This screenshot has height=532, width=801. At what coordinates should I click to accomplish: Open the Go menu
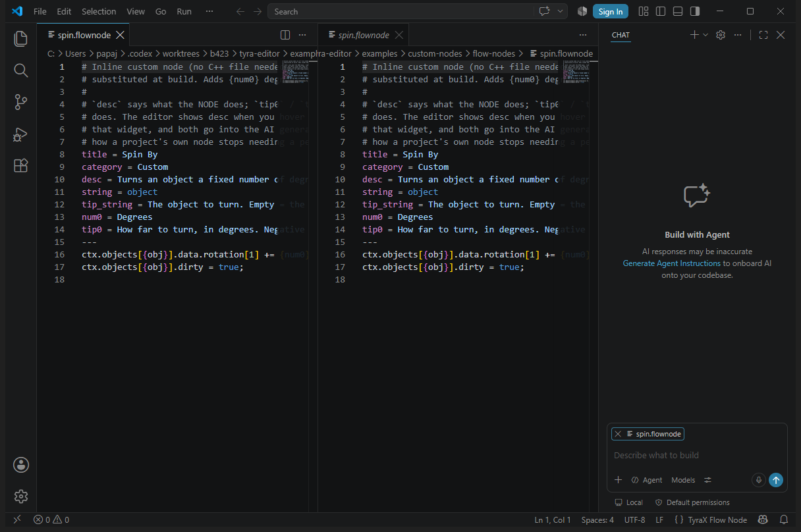[x=161, y=11]
